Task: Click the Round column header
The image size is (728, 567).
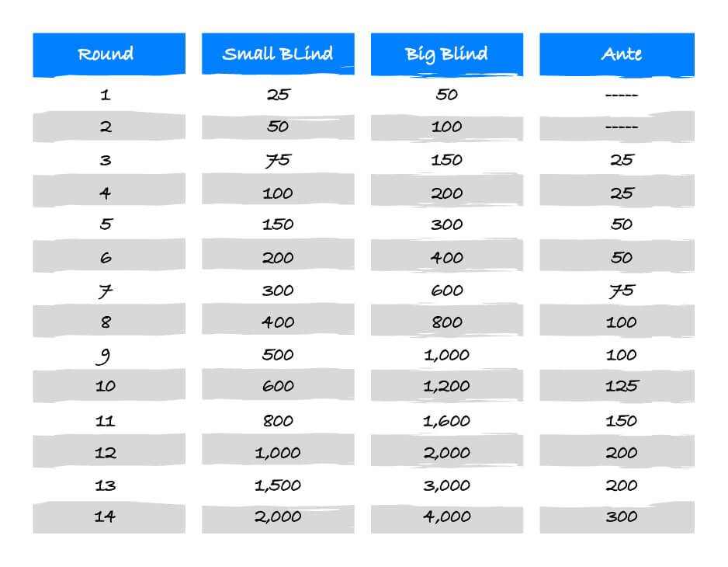Action: 106,54
